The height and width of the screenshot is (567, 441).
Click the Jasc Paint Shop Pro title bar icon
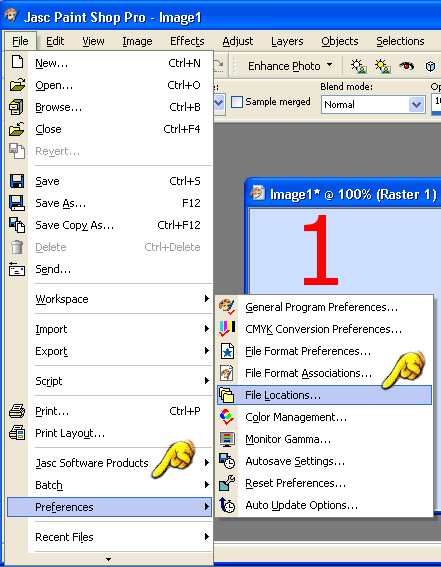pyautogui.click(x=11, y=16)
